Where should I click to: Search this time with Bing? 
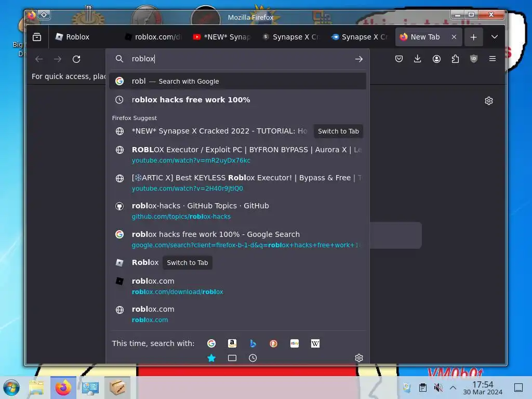(253, 343)
